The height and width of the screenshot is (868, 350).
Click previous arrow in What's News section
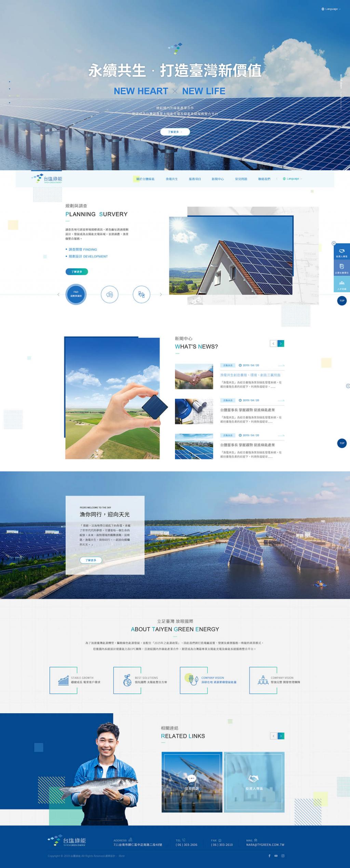point(273,344)
